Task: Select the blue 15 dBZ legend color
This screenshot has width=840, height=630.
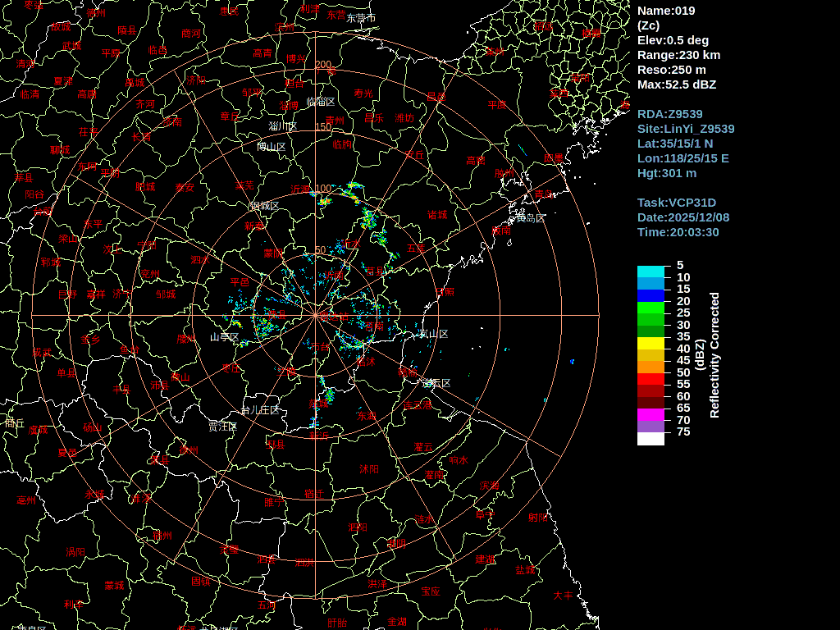Action: point(651,295)
